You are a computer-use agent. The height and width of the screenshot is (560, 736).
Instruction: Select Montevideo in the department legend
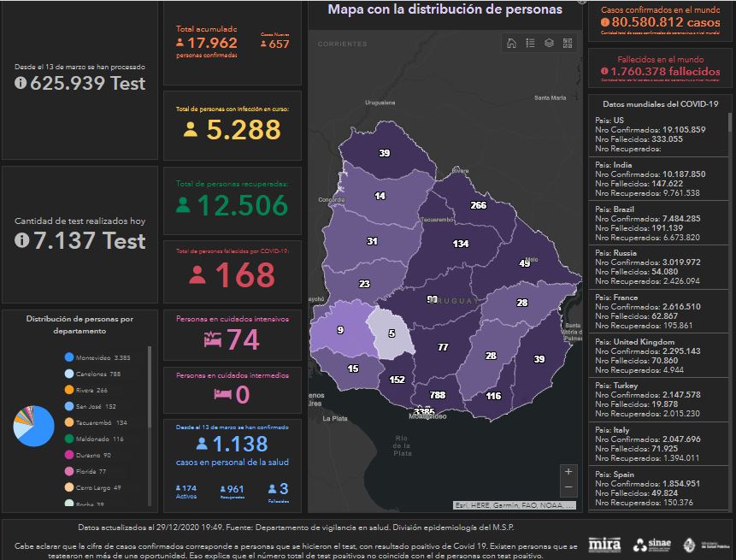point(97,357)
